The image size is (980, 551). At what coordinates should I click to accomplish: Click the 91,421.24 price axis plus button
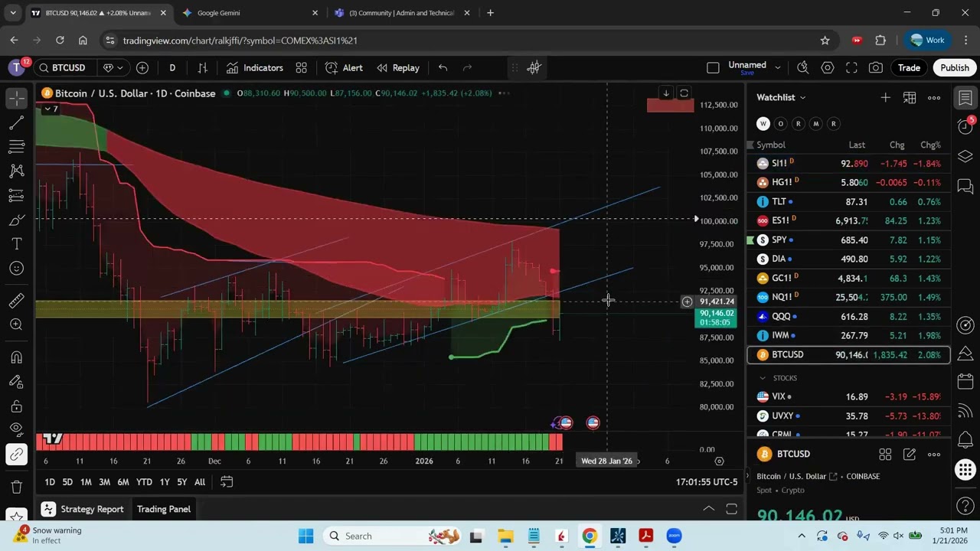click(x=687, y=302)
